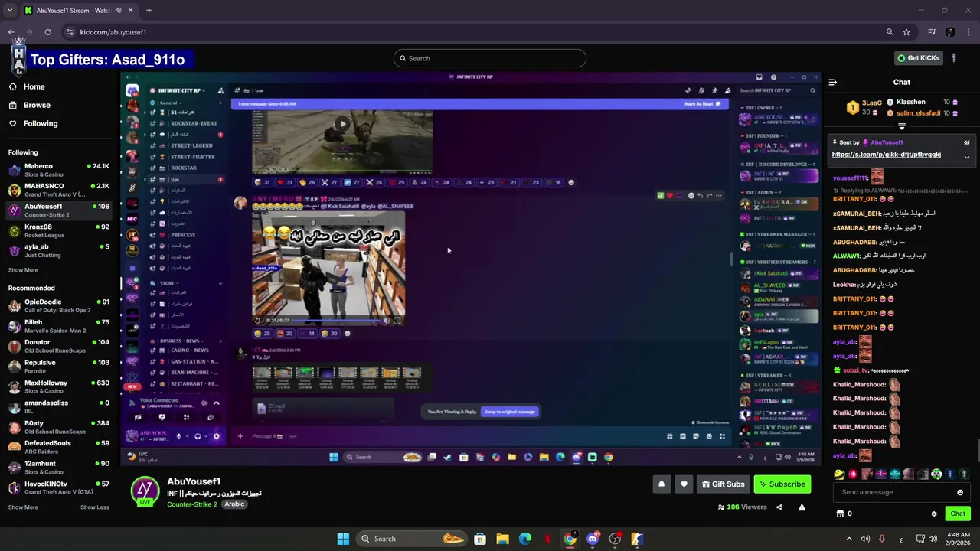Screen dimensions: 980x551
Task: Open Kronz98 channel in sidebar
Action: click(x=59, y=230)
